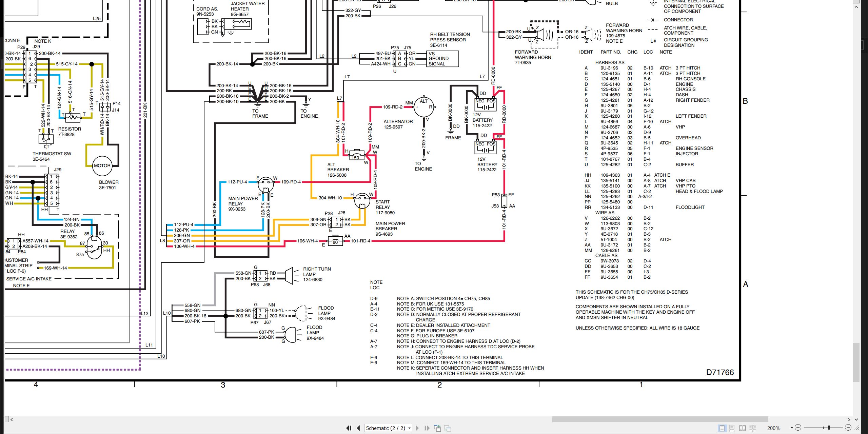Go to the next page

pos(417,428)
